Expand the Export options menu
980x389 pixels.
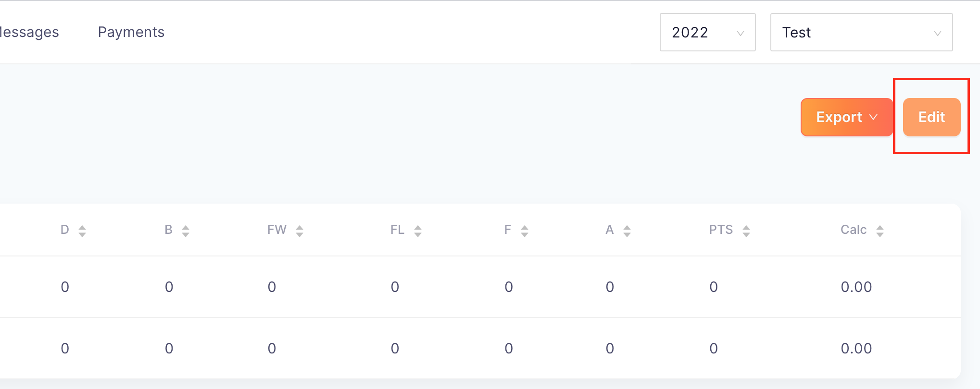(847, 117)
